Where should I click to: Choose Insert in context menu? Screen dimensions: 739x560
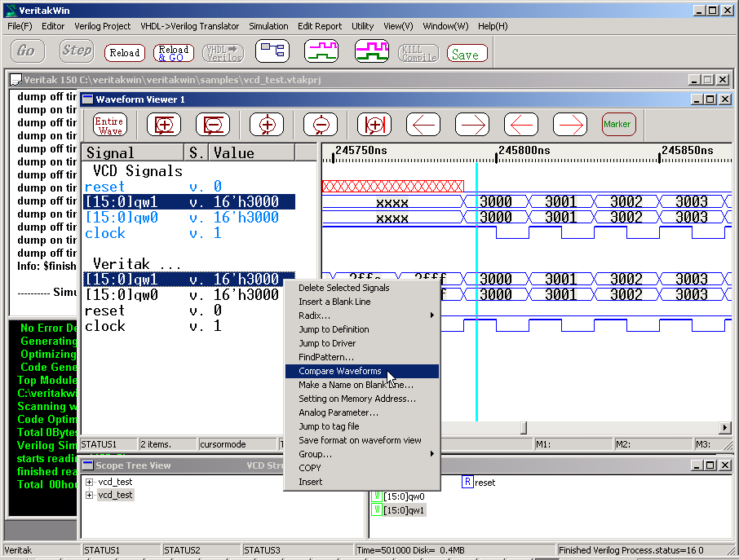pyautogui.click(x=362, y=482)
